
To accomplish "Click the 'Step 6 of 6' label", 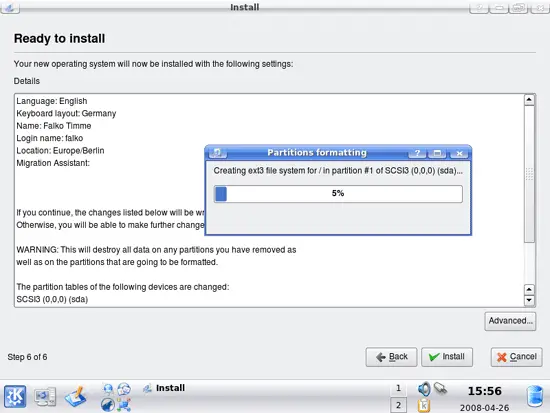I will tap(27, 357).
